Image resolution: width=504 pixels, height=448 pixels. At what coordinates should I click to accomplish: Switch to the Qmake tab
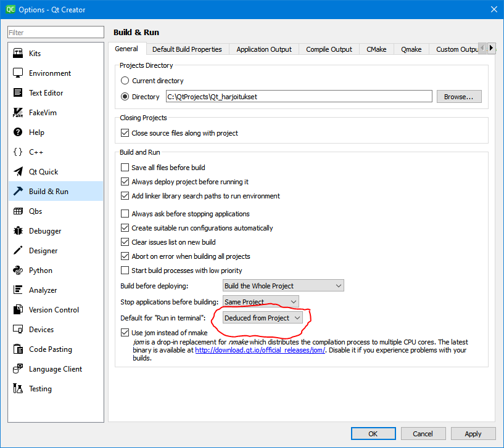point(411,49)
